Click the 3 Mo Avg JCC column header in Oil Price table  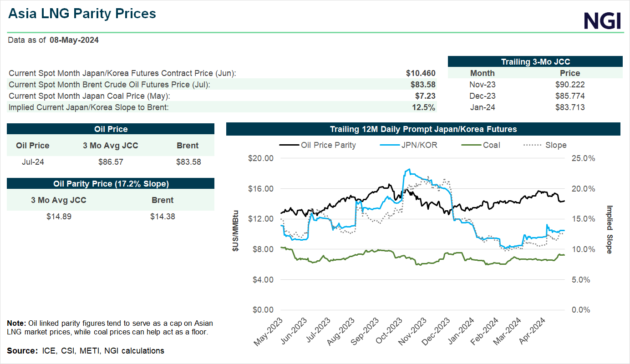coord(111,146)
